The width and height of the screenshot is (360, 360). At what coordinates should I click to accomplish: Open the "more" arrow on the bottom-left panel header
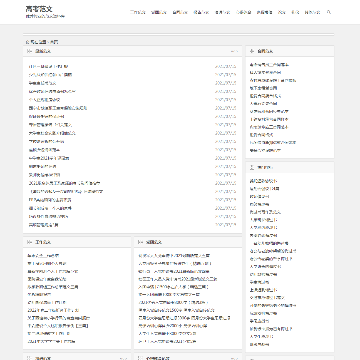(123, 358)
